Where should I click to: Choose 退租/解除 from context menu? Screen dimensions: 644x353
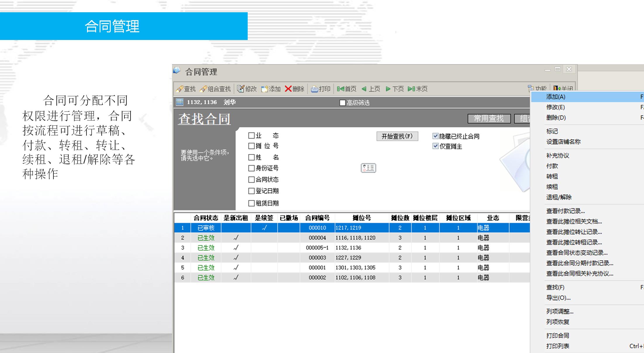[559, 197]
